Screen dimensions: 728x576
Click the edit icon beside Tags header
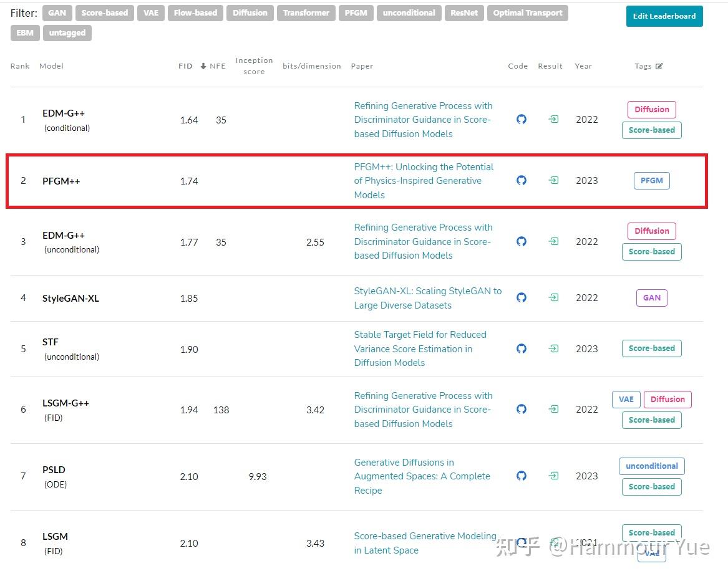pyautogui.click(x=659, y=66)
